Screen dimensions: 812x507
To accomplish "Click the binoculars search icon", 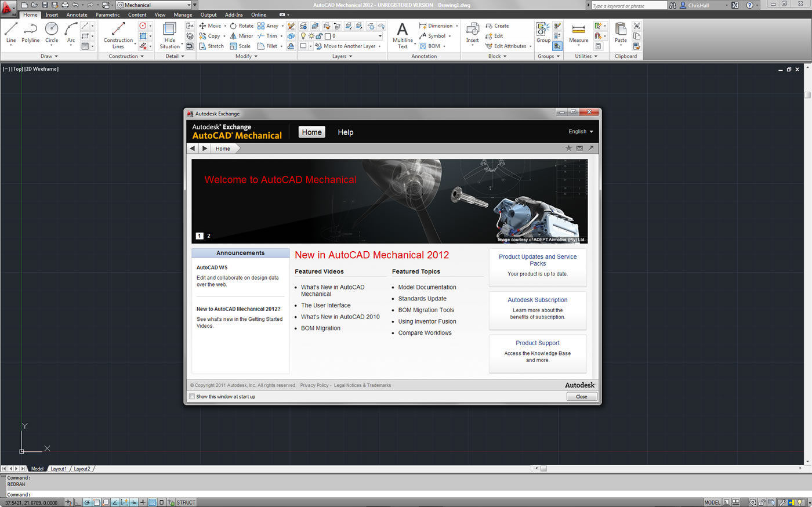I will (x=673, y=5).
